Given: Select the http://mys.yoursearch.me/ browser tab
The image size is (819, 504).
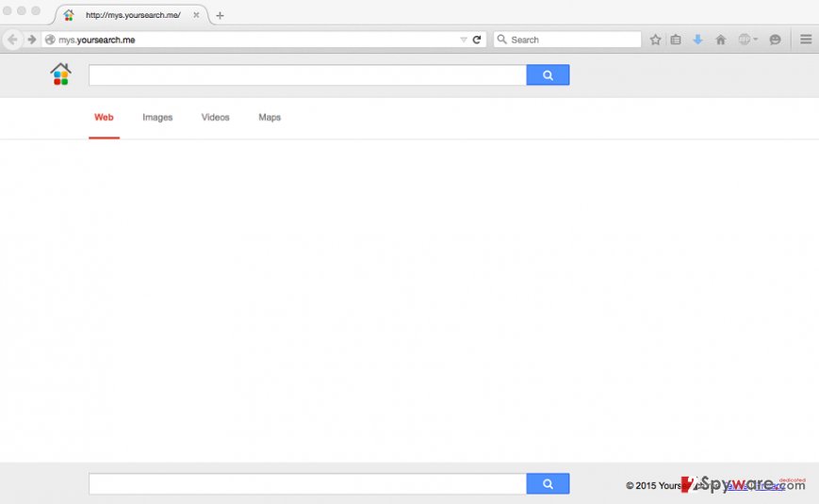Looking at the screenshot, I should (131, 15).
